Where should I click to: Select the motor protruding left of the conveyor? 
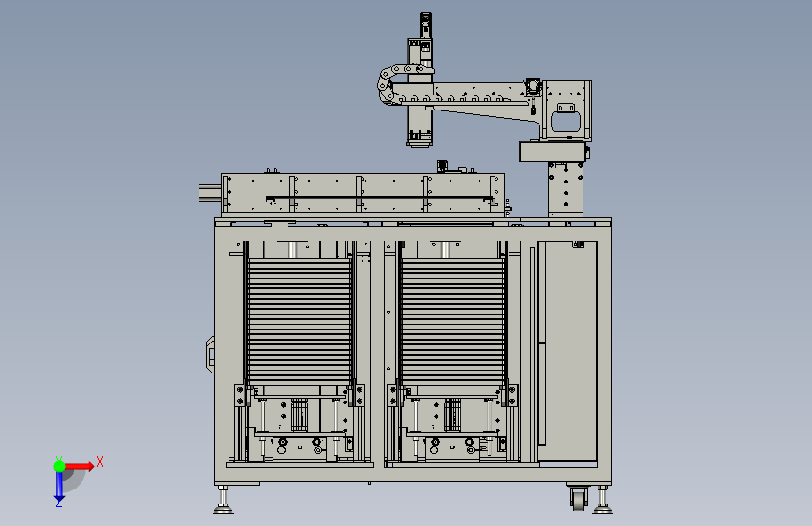(210, 193)
